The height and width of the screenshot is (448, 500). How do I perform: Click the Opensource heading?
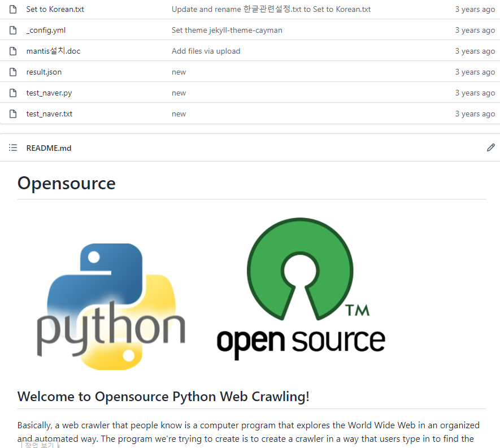tap(66, 184)
